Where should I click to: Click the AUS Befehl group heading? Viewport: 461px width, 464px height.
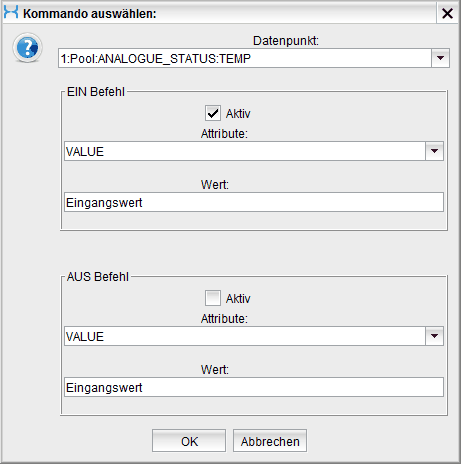point(98,277)
